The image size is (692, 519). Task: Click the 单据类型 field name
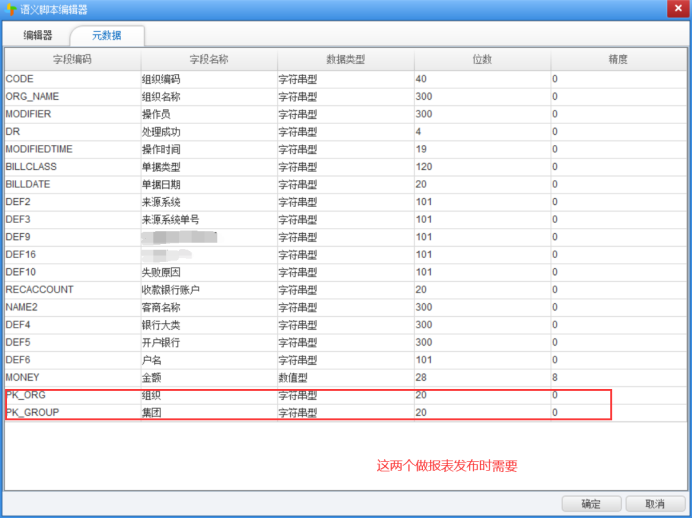pos(161,167)
